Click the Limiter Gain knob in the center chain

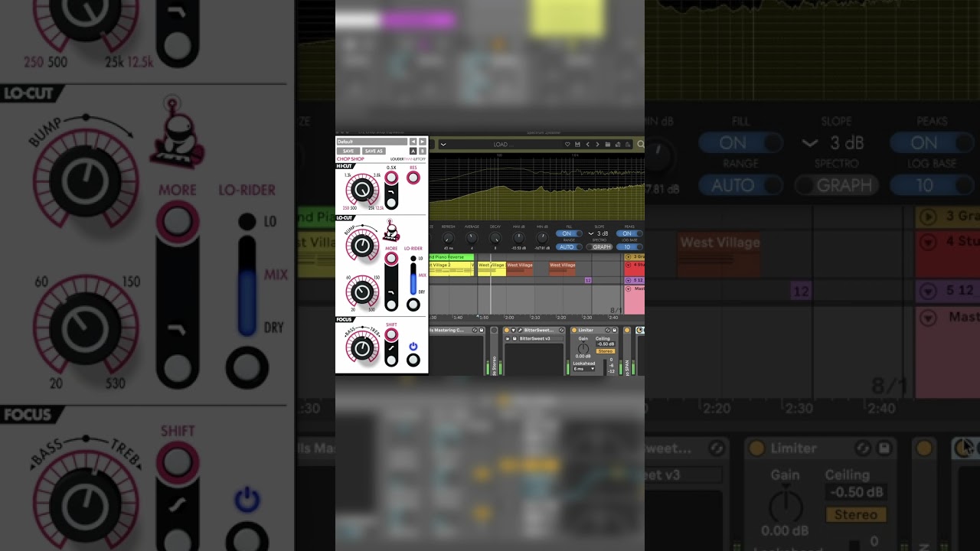[583, 349]
